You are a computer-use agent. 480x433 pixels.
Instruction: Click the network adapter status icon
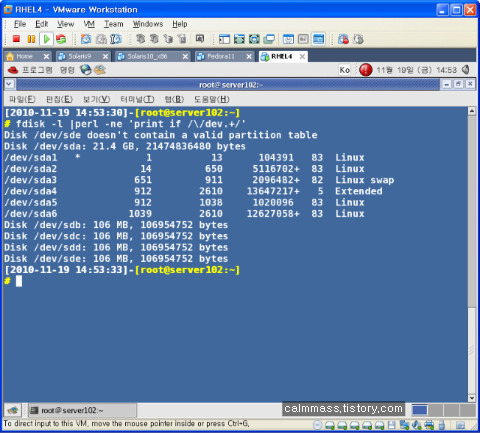(x=404, y=425)
